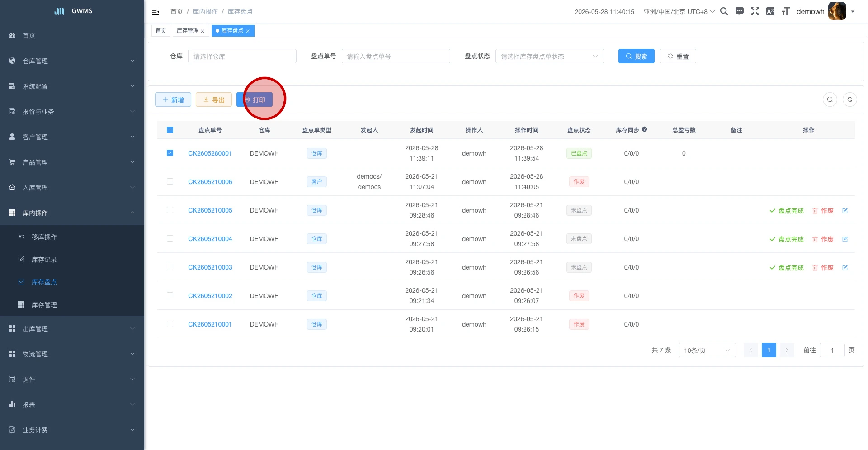Open the user account dropdown arrow
The height and width of the screenshot is (450, 868).
coord(853,12)
